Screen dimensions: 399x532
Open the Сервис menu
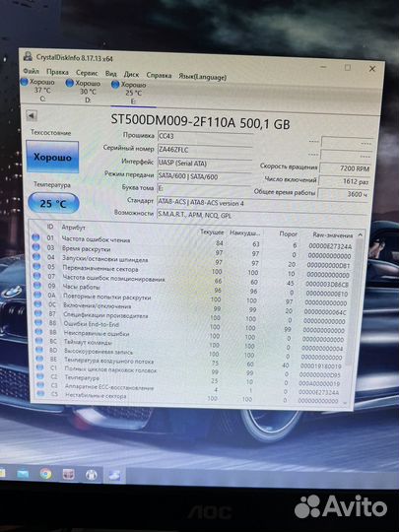[x=87, y=73]
